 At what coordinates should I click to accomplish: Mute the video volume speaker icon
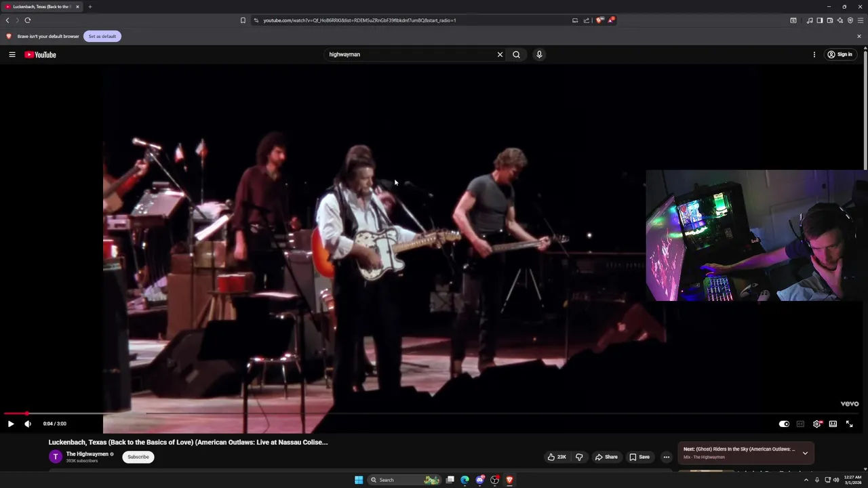[28, 424]
